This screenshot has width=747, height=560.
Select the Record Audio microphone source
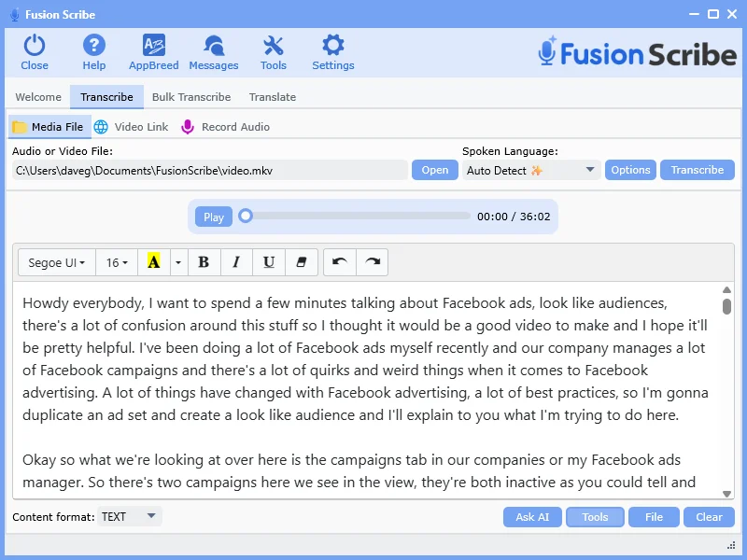(x=226, y=127)
